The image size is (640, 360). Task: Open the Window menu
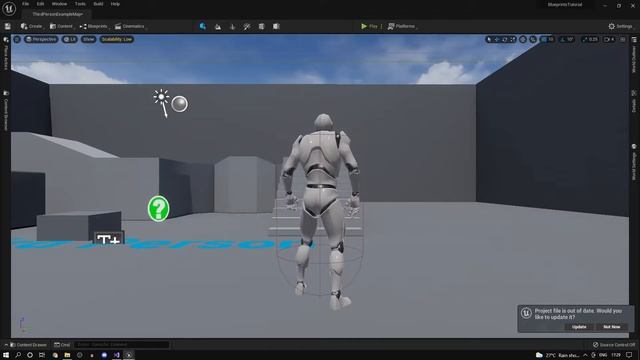coord(59,4)
